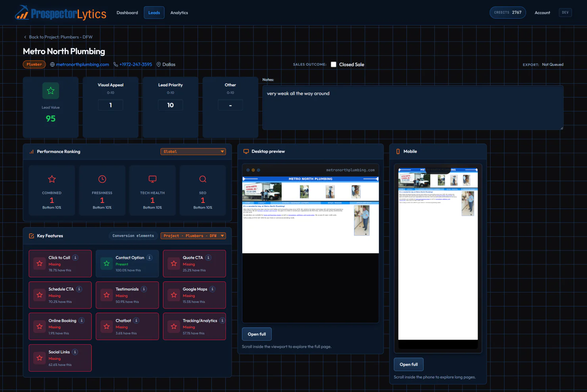
Task: Click the Tracking/Analytics card title
Action: pos(200,321)
